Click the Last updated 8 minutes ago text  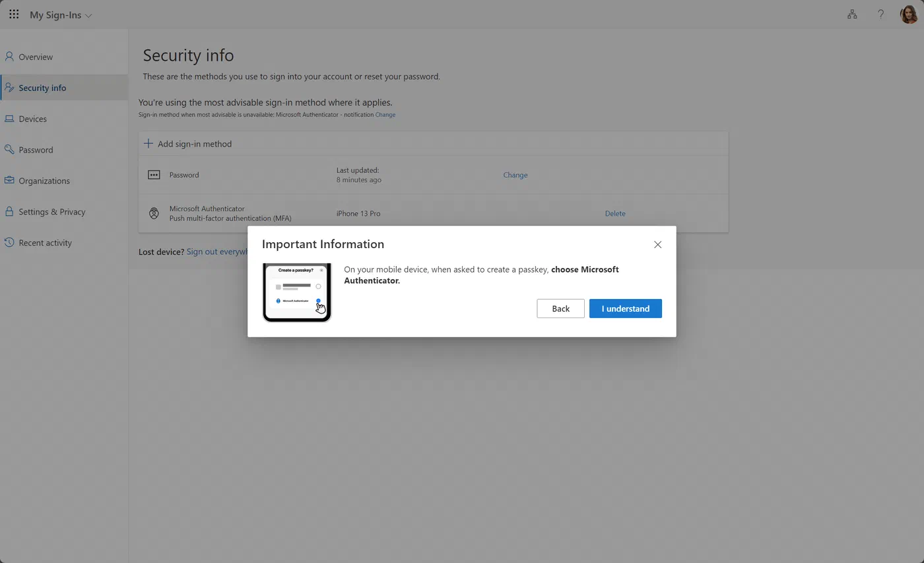pos(358,175)
